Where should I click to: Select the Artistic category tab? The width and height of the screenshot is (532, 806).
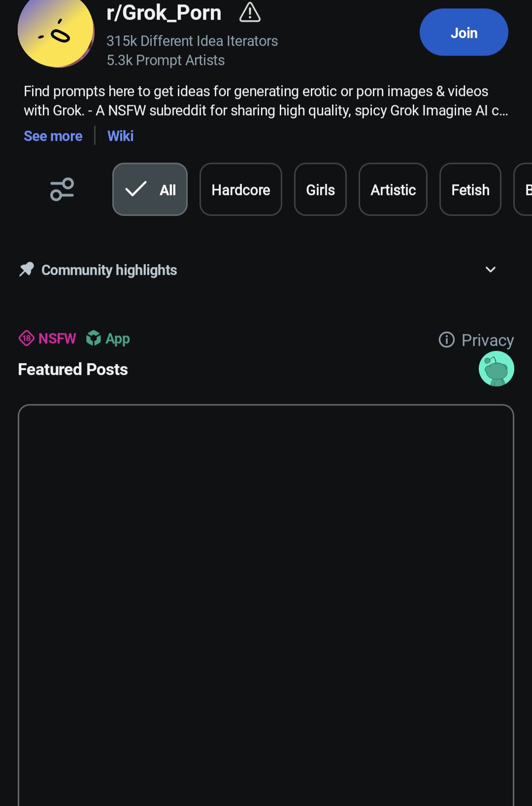393,190
